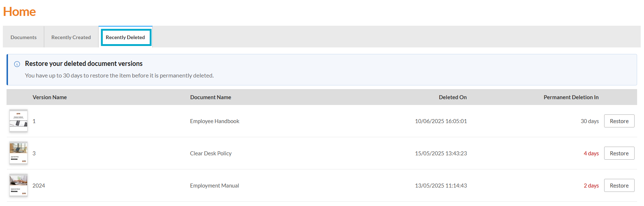Open the Employment Manual thumbnail
Image resolution: width=644 pixels, height=206 pixels.
(x=18, y=185)
